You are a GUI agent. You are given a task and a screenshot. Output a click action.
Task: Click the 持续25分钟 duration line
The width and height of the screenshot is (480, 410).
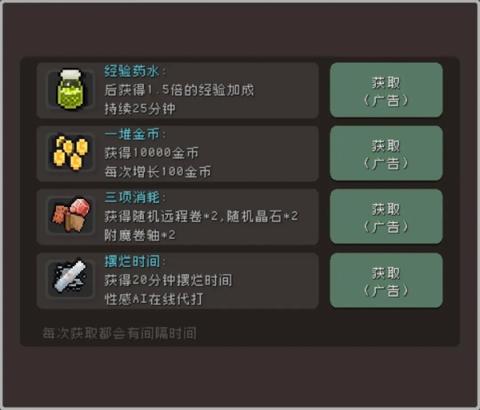140,109
